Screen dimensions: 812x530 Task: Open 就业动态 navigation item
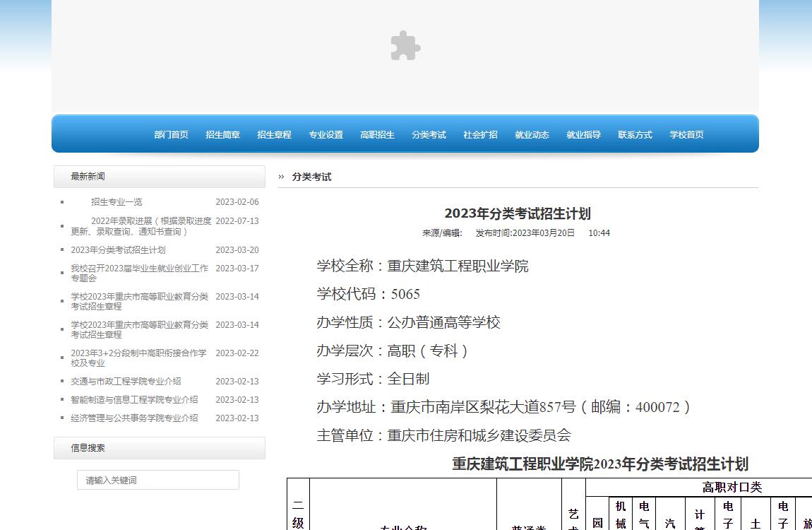(532, 135)
